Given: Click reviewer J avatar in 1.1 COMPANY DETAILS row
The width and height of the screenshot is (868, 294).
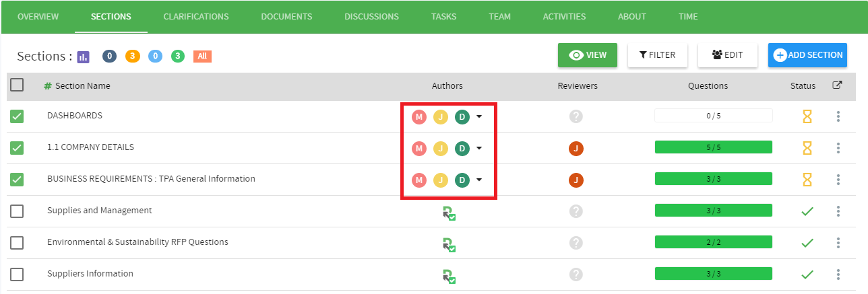Looking at the screenshot, I should pos(576,148).
